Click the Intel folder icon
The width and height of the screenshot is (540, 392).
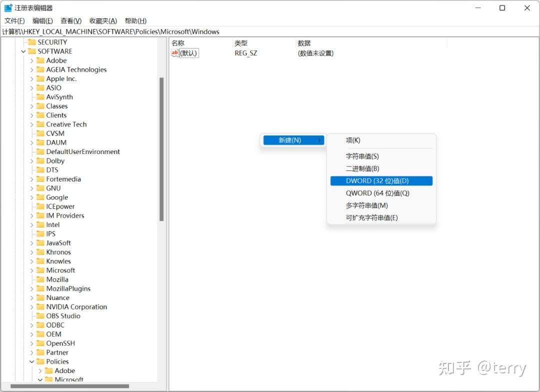coord(41,224)
